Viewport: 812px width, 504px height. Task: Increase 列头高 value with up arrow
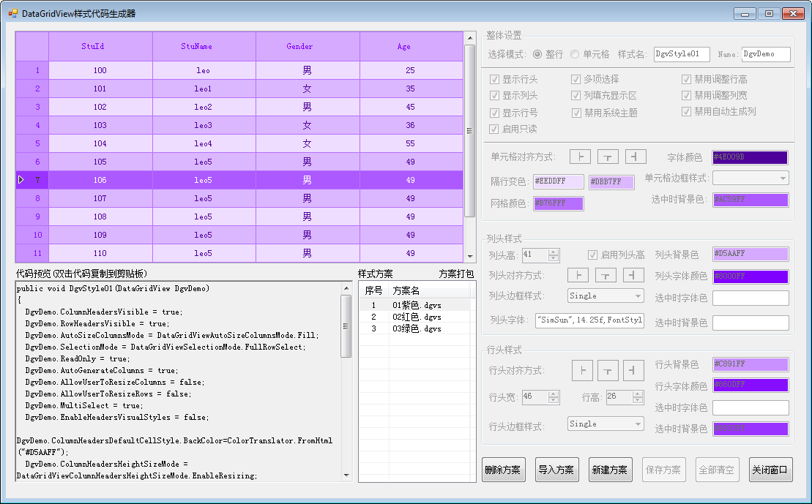coord(554,252)
